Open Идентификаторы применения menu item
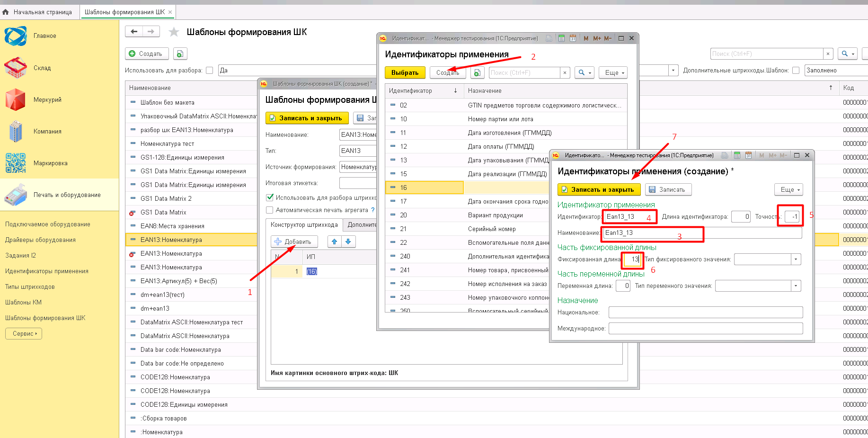868x438 pixels. point(47,271)
